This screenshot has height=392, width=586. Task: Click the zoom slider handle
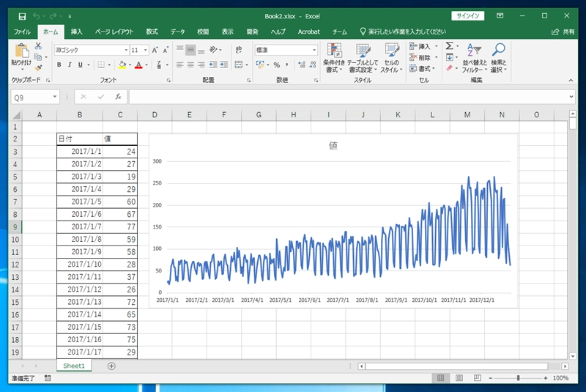point(519,378)
